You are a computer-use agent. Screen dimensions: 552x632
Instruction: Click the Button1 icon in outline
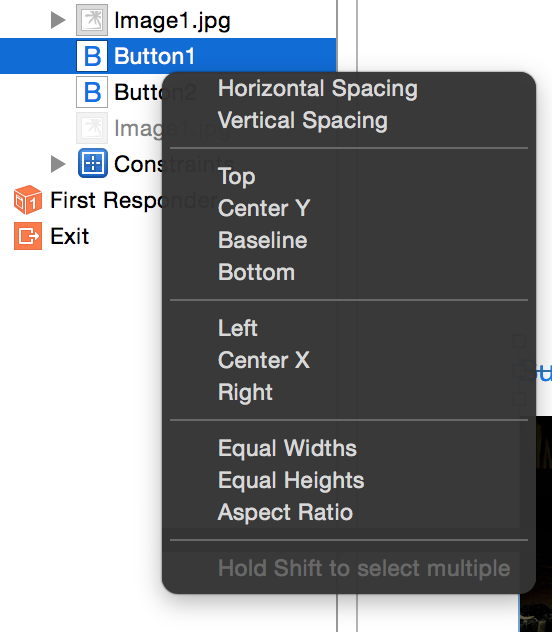(x=92, y=56)
